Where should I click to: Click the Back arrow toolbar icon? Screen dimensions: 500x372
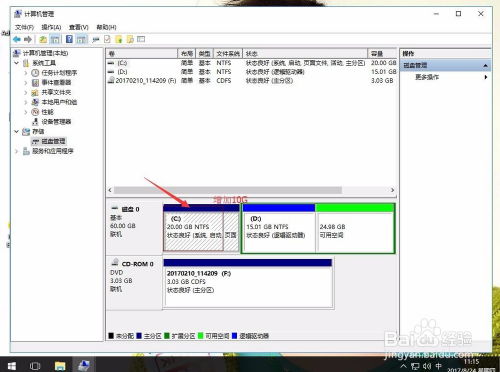click(16, 39)
